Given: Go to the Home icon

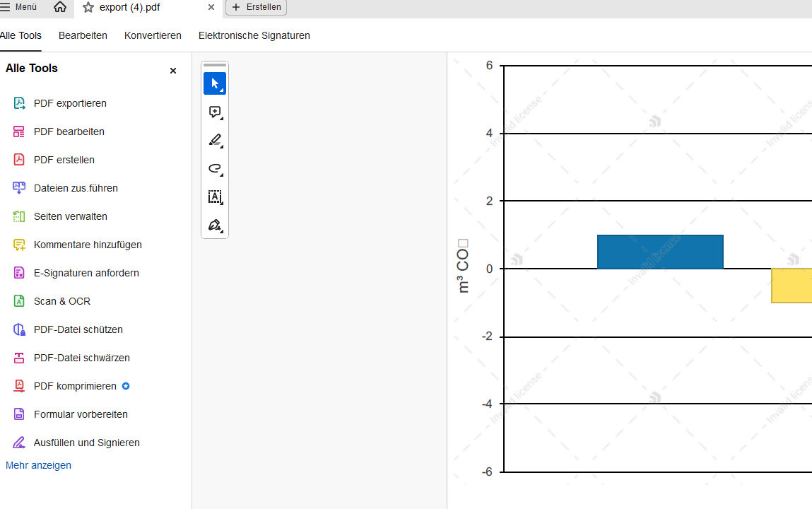Looking at the screenshot, I should [x=60, y=7].
